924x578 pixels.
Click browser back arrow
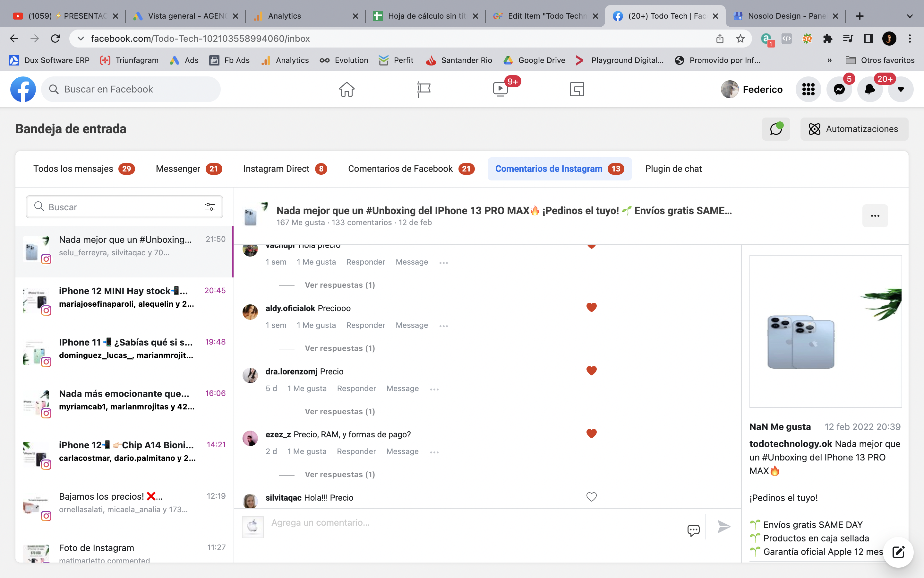(x=14, y=39)
